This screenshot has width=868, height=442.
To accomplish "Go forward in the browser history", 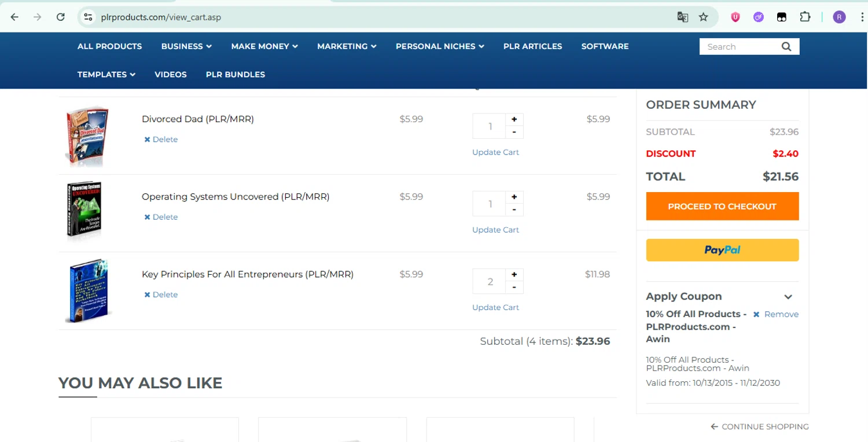I will [38, 17].
